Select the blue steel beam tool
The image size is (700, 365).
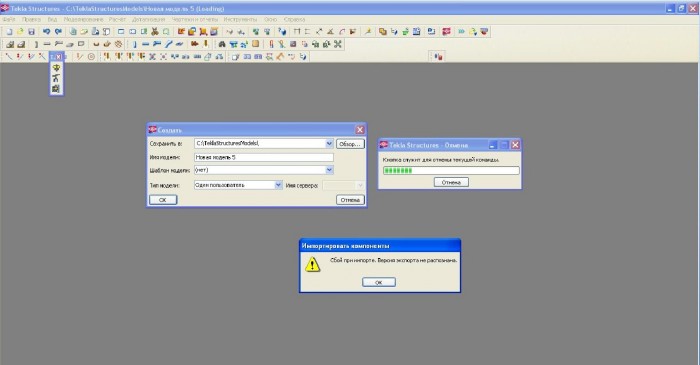146,44
